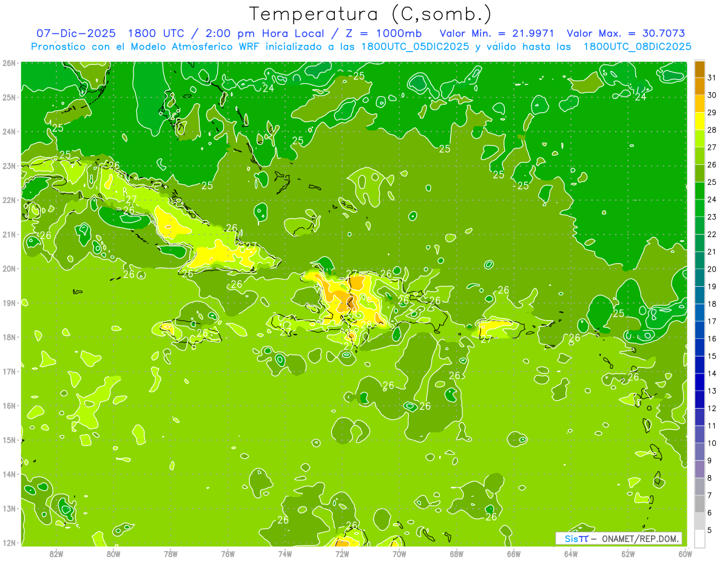
Task: Click the valid-until time '1800UTC_08DIC2025'
Action: coord(637,47)
